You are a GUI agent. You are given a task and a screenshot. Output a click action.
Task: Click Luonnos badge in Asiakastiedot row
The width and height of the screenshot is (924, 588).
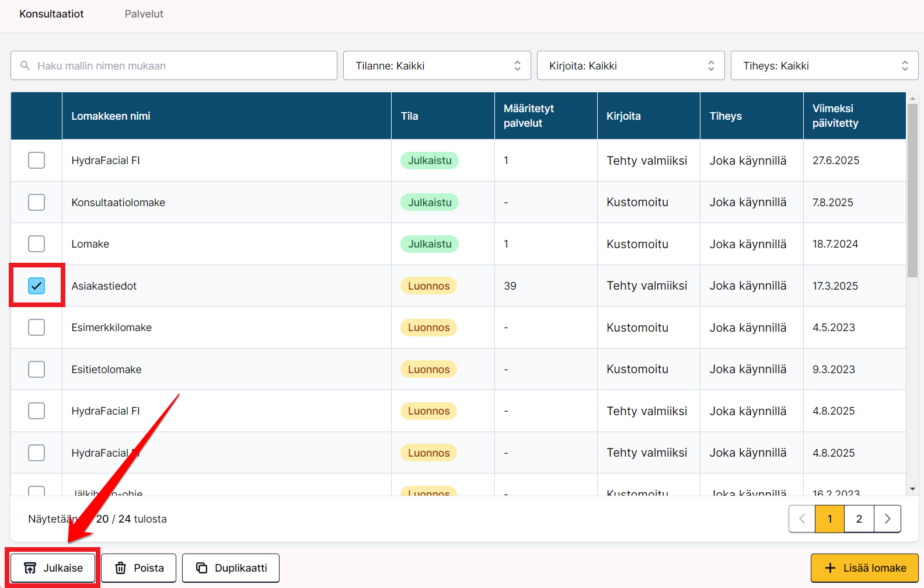click(428, 286)
